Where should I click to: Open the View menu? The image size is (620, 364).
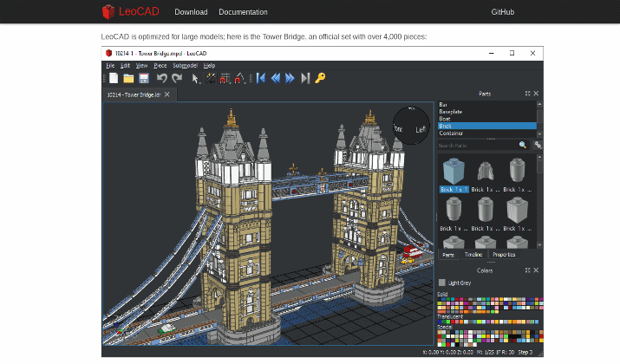(x=141, y=66)
